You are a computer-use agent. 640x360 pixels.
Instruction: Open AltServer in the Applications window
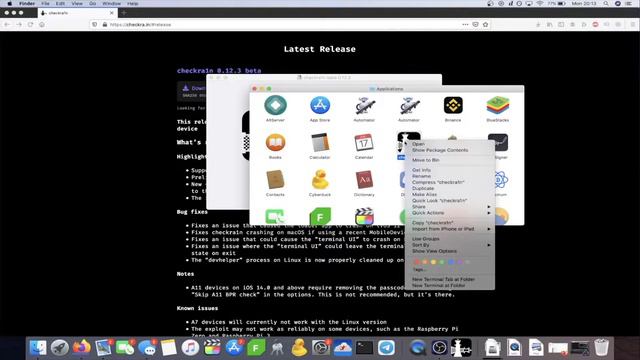coord(276,105)
